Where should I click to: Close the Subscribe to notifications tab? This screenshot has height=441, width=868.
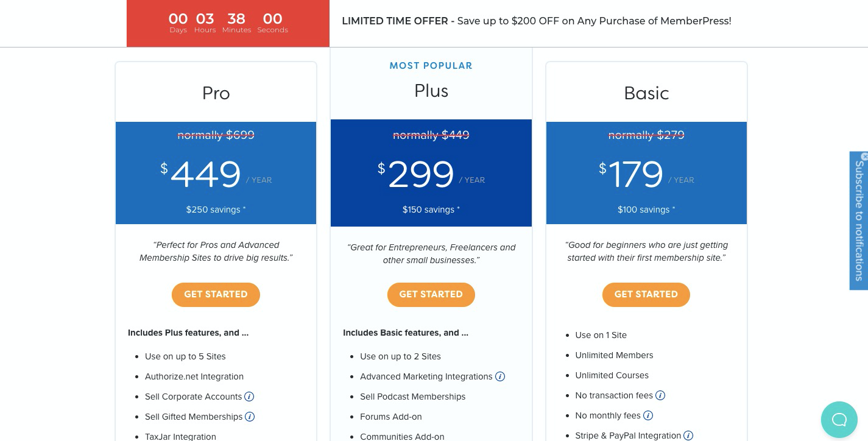coord(864,156)
